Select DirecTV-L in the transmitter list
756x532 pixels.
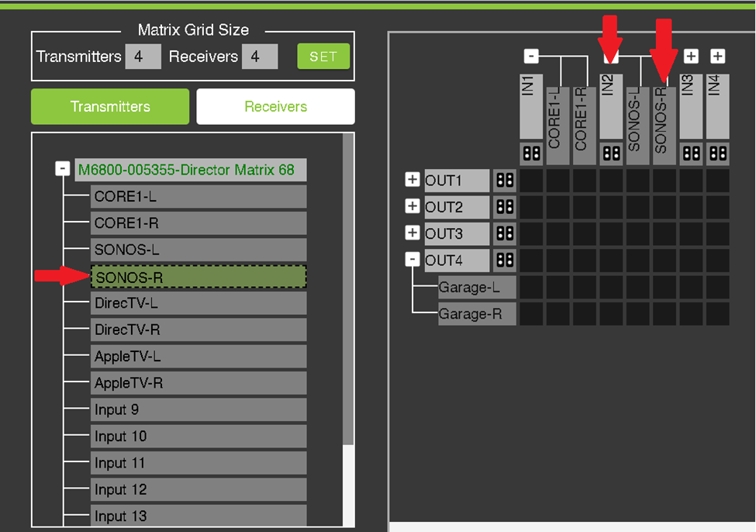coord(198,303)
